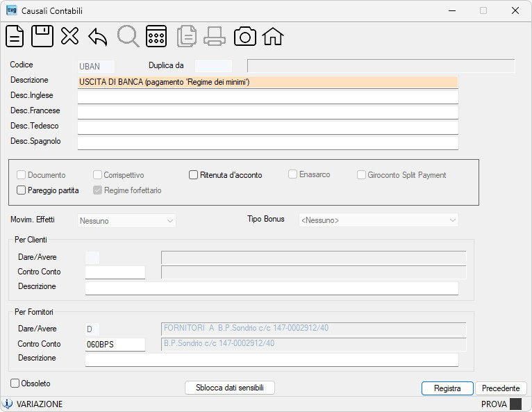
Task: Click the undo arrow toolbar icon
Action: pos(98,37)
